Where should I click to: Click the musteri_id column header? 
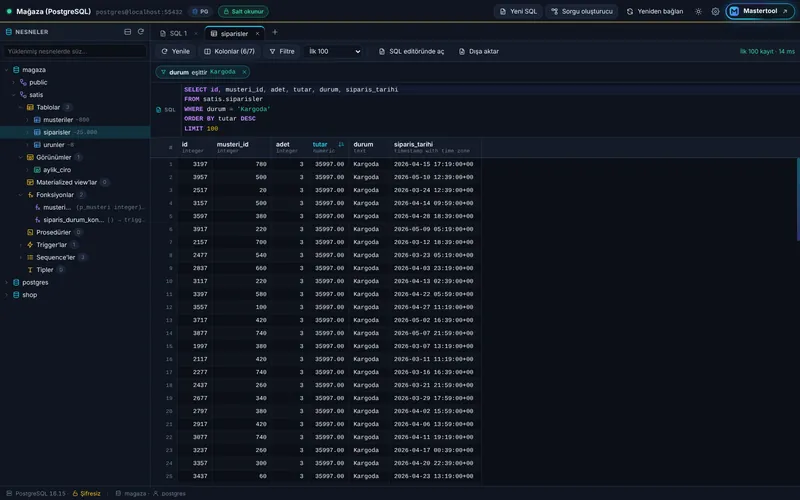[241, 147]
